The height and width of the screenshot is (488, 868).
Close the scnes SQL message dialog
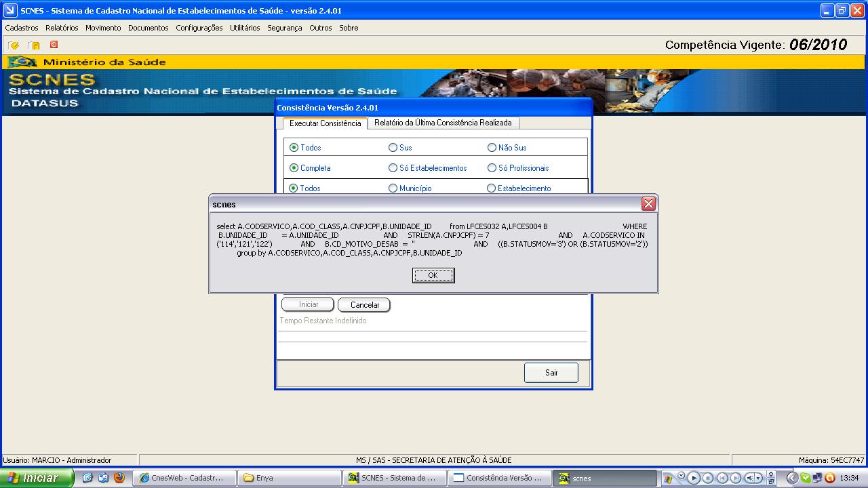[x=648, y=204]
